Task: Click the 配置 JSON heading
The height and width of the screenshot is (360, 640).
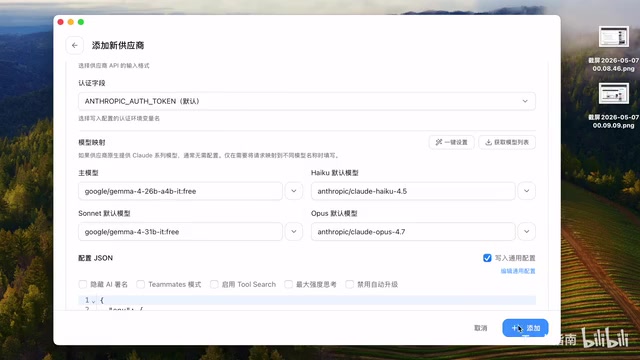Action: (96, 258)
